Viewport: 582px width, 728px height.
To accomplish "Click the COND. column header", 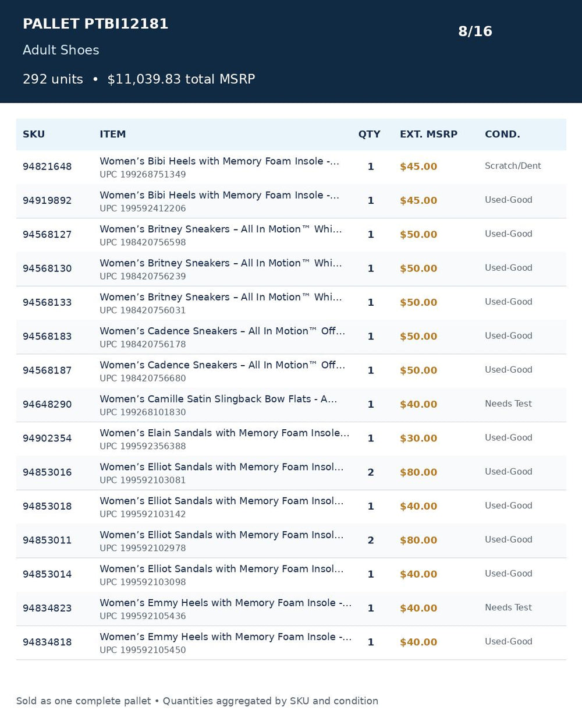I will click(x=502, y=134).
